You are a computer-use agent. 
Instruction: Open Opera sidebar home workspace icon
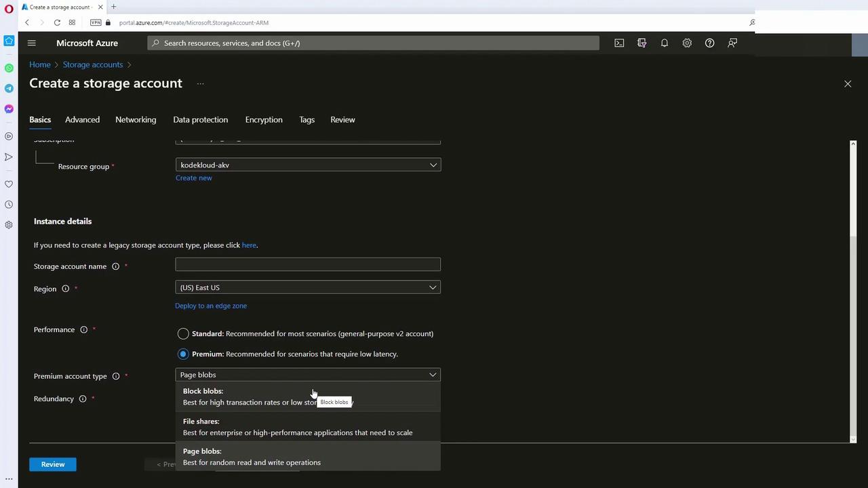coord(9,41)
